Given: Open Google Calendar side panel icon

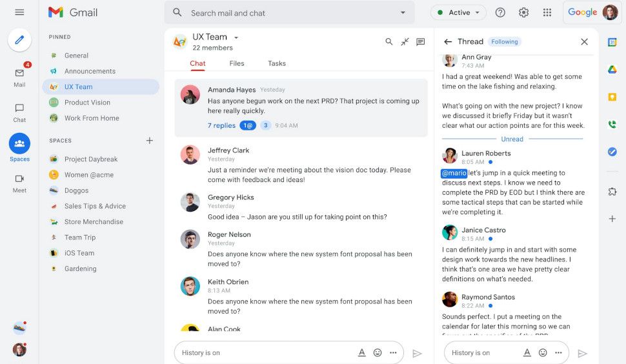Looking at the screenshot, I should click(612, 42).
